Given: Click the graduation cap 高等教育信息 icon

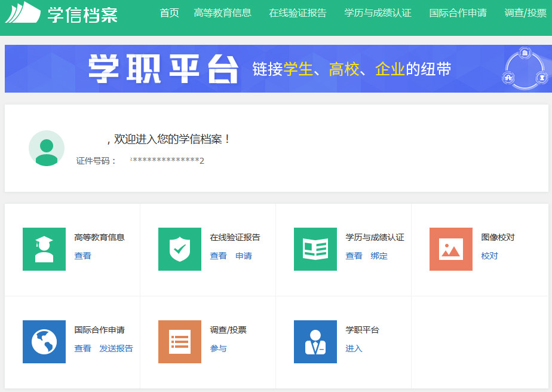Looking at the screenshot, I should [x=44, y=249].
